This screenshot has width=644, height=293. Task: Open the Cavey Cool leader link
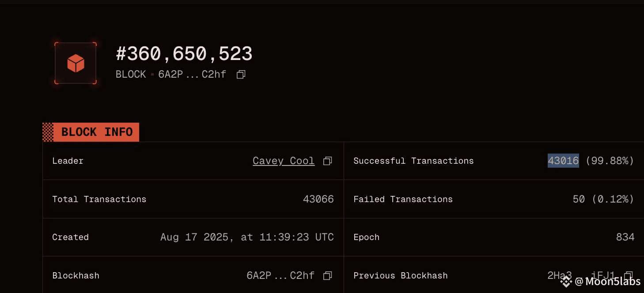point(284,161)
